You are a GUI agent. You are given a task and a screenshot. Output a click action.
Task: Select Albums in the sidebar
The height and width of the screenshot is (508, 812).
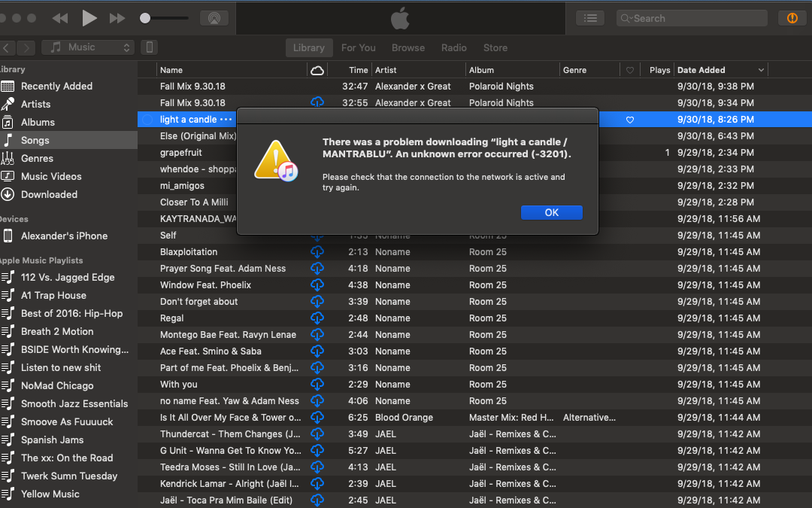[x=68, y=123]
